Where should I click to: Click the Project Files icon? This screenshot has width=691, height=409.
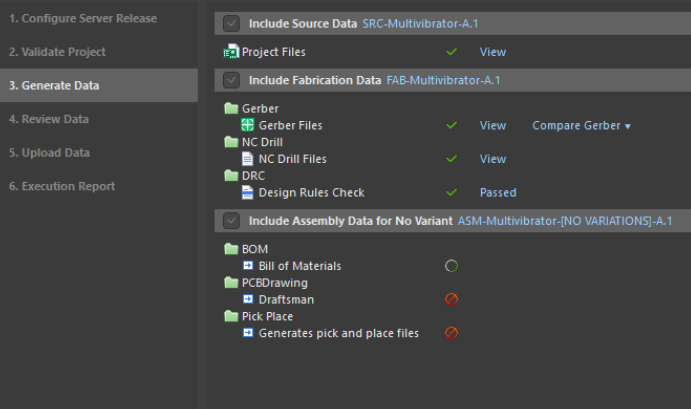point(231,52)
